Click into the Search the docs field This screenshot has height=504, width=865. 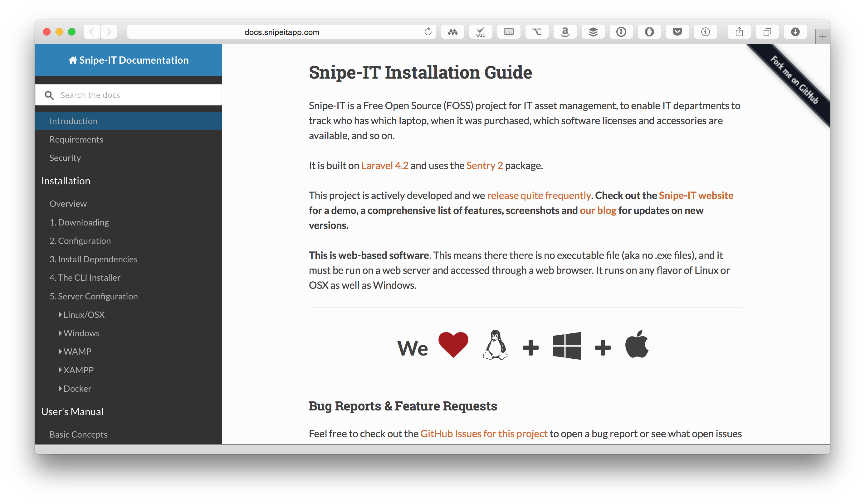pos(128,95)
